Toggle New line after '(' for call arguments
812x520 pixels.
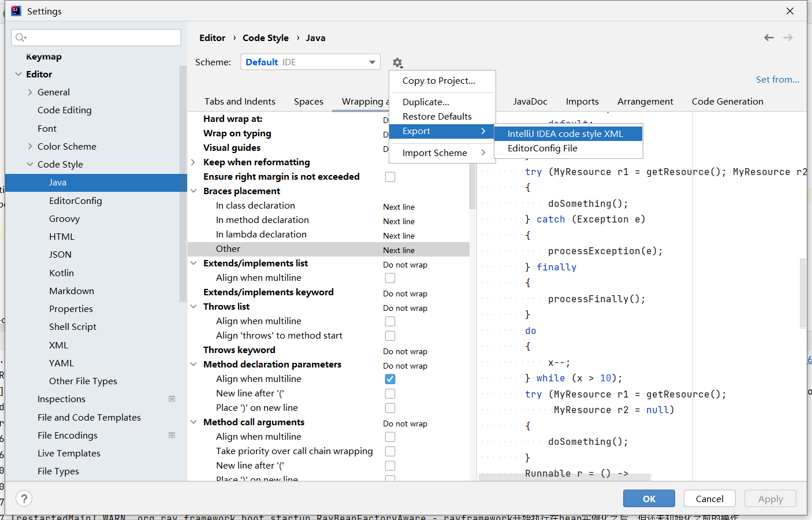(x=390, y=466)
